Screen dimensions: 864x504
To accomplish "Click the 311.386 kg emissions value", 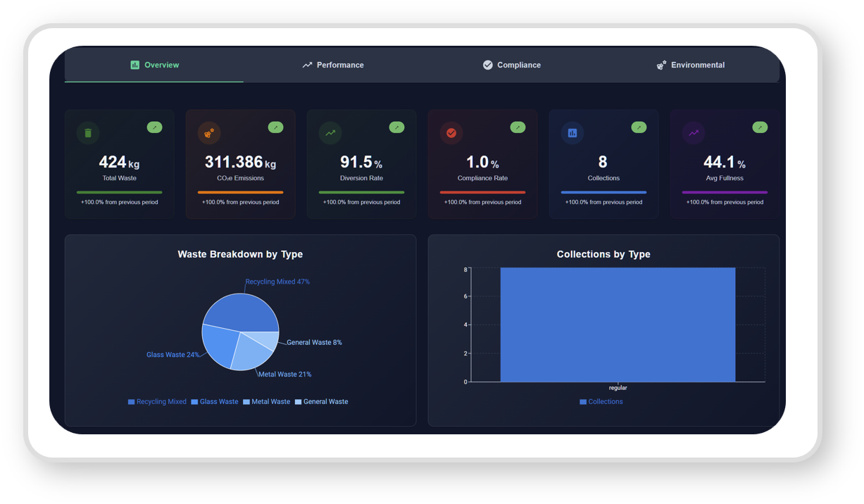I will click(x=240, y=163).
